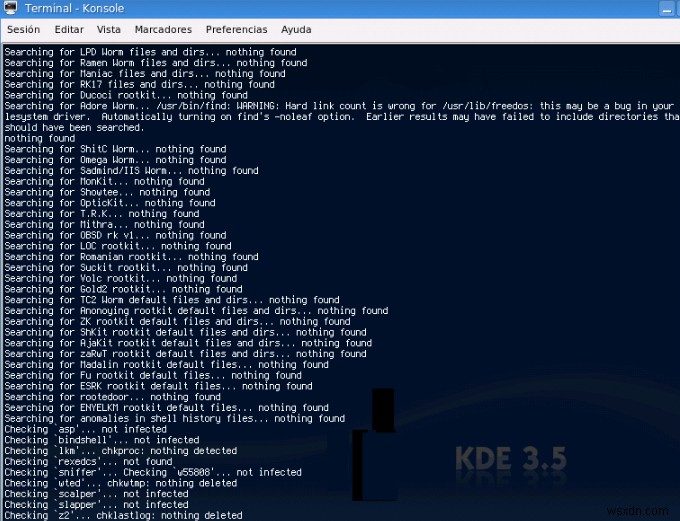The height and width of the screenshot is (521, 680).
Task: Open the Marcadores menu
Action: click(x=163, y=29)
